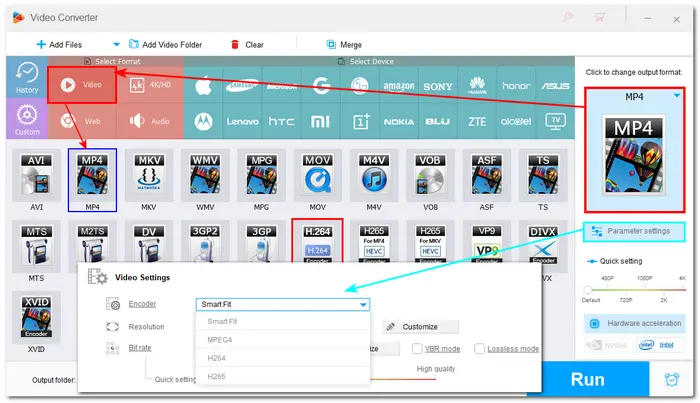Choose MPEG4 from encoder list
700x403 pixels.
[x=283, y=340]
